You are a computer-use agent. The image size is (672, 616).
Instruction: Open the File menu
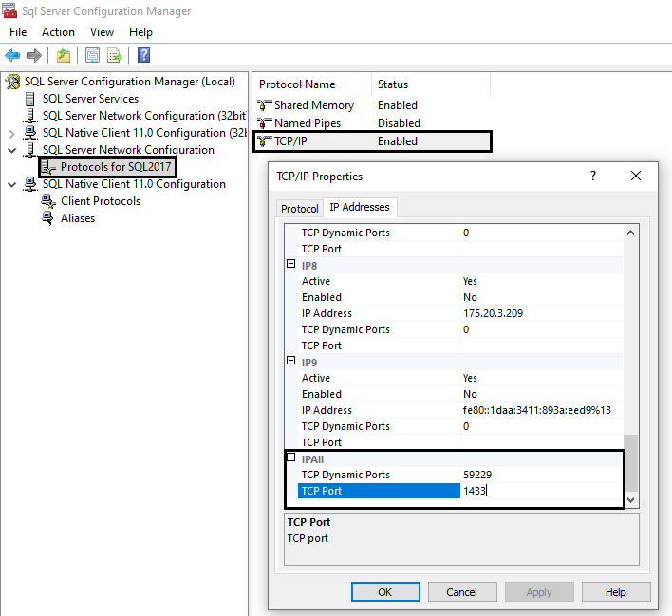pyautogui.click(x=18, y=32)
